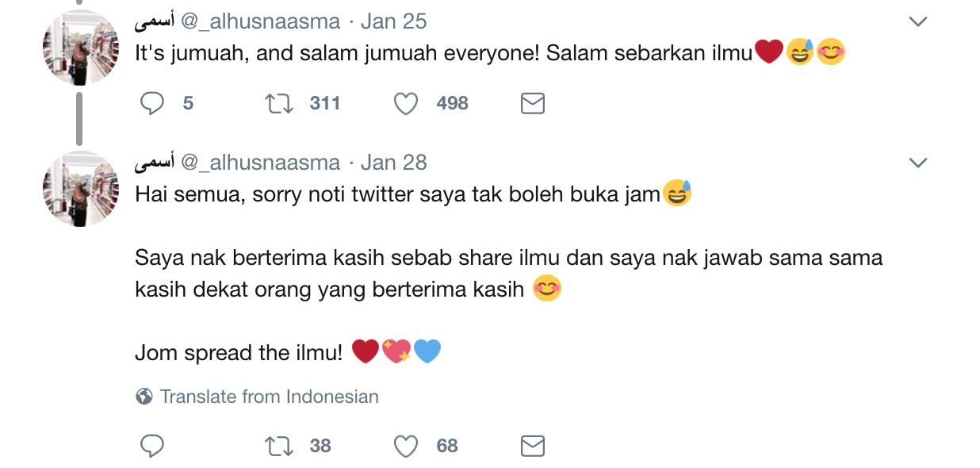Click "Translate from Indonesian"
The width and height of the screenshot is (980, 468).
coord(270,397)
